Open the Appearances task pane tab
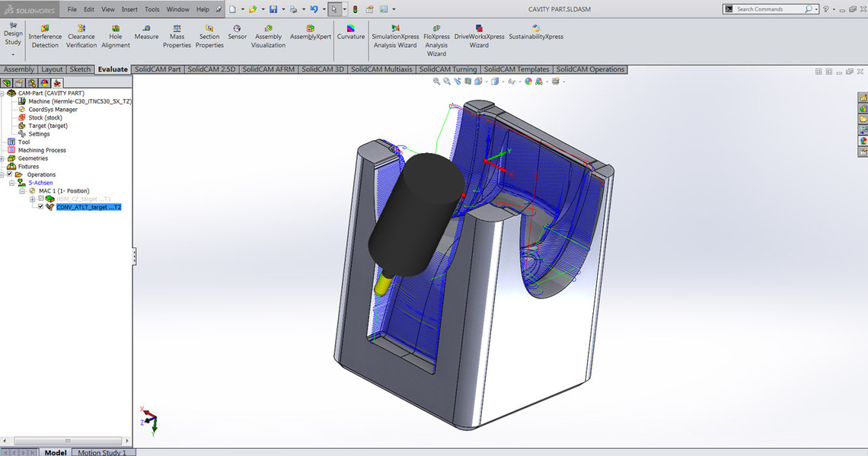This screenshot has width=868, height=456. tap(863, 141)
